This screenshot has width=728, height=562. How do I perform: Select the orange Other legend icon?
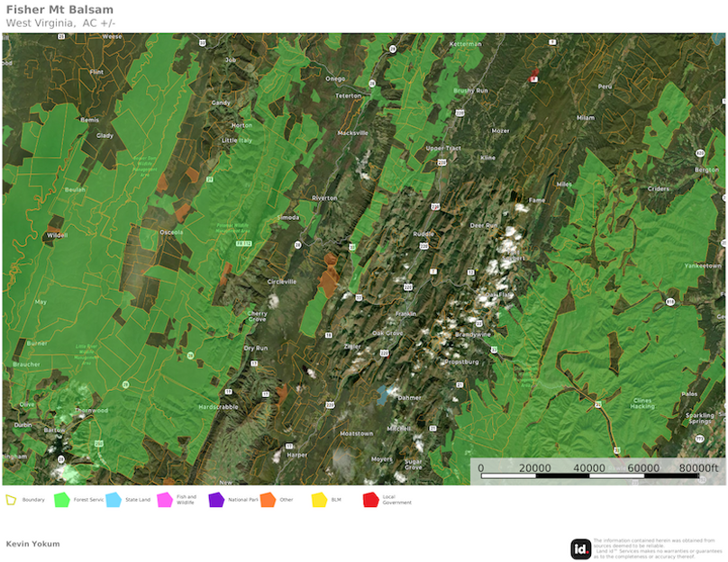point(268,499)
